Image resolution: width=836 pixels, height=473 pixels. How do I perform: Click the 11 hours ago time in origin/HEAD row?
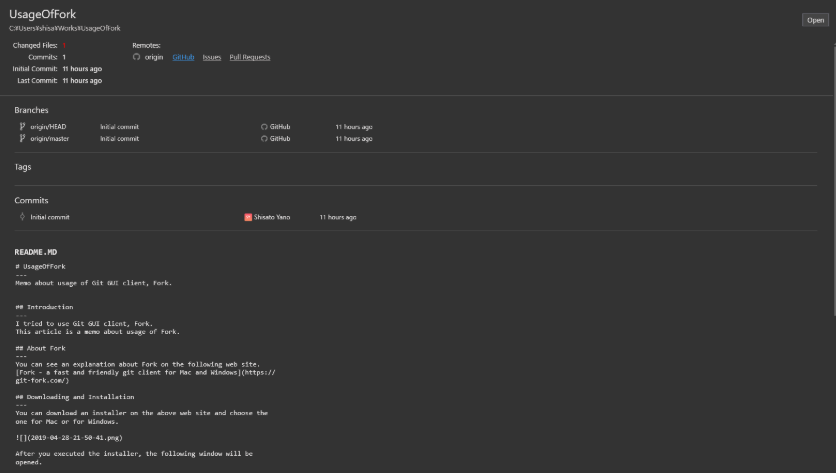point(354,127)
